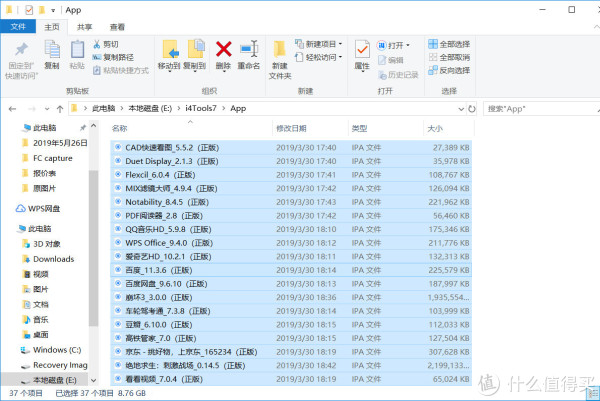Open the 移动到 move-to menu
This screenshot has height=401, width=600.
click(169, 55)
